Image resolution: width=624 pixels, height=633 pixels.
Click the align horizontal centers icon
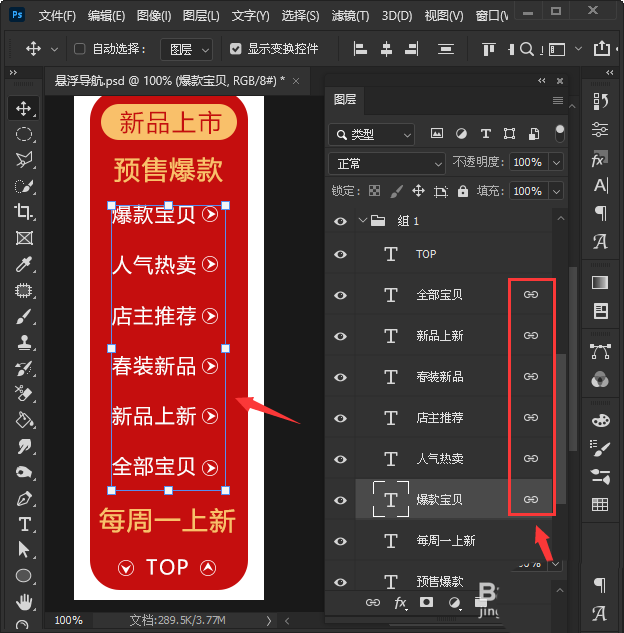pos(386,49)
